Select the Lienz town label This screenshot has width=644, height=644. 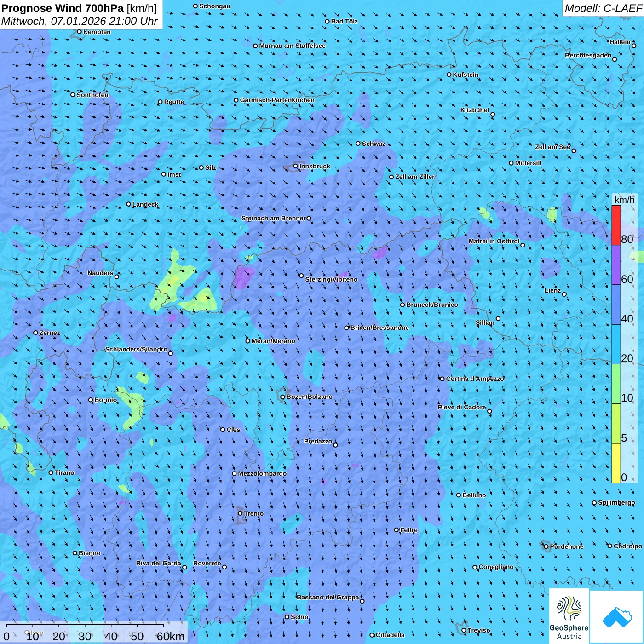[552, 290]
